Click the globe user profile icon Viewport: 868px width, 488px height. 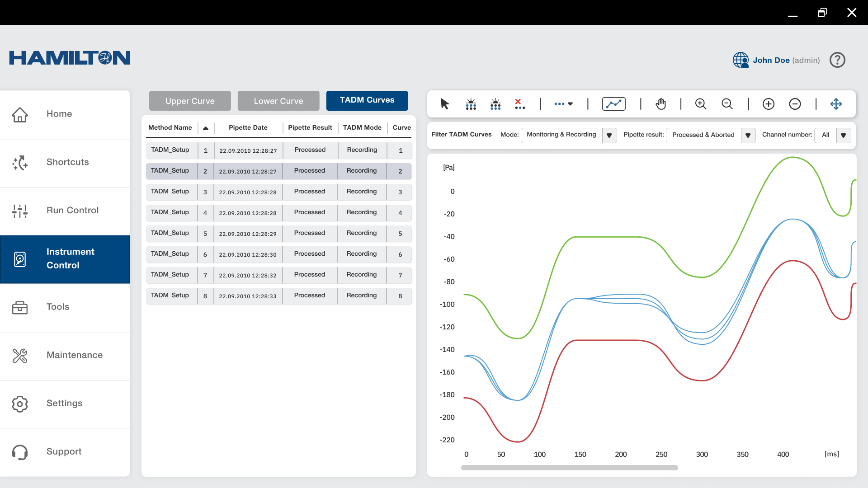pos(741,60)
